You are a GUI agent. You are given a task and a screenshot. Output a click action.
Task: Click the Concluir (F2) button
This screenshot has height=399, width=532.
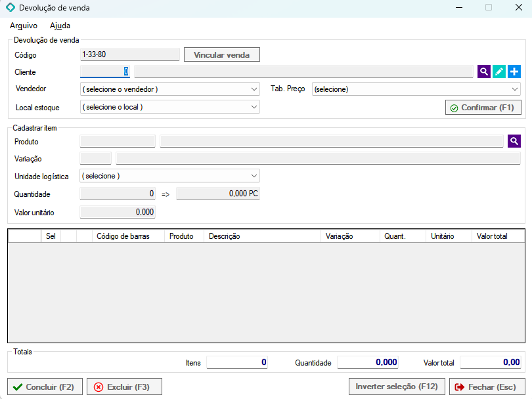pyautogui.click(x=45, y=387)
